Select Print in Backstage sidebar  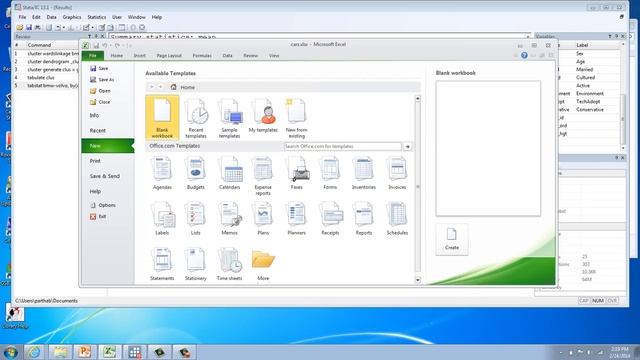[x=95, y=161]
